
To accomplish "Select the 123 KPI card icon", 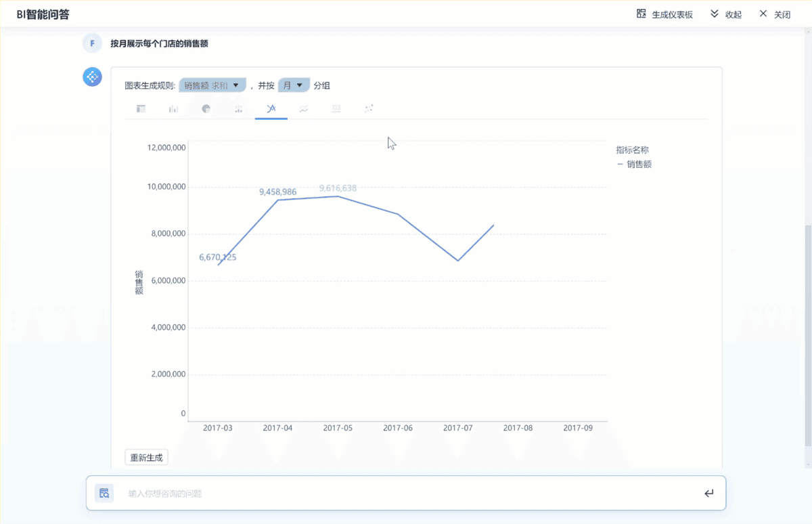I will coord(336,108).
